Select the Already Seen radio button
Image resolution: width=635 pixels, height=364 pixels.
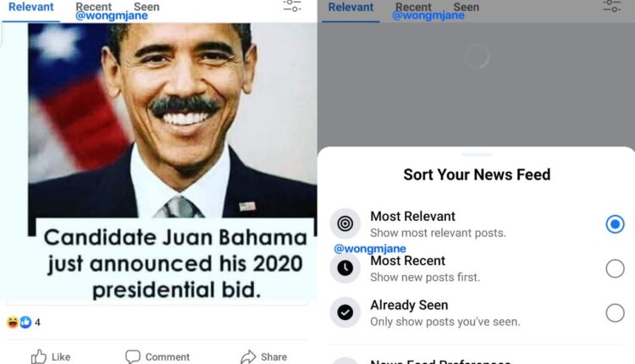616,312
